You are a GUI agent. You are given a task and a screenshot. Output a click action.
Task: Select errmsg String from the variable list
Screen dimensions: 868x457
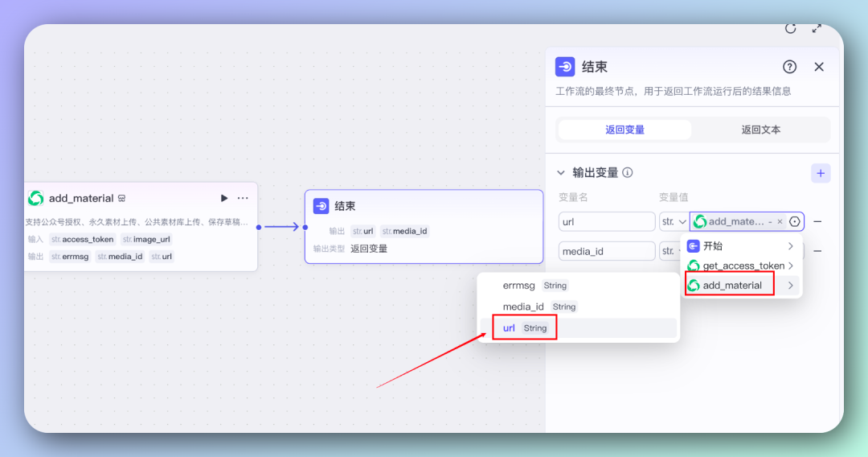pyautogui.click(x=579, y=286)
